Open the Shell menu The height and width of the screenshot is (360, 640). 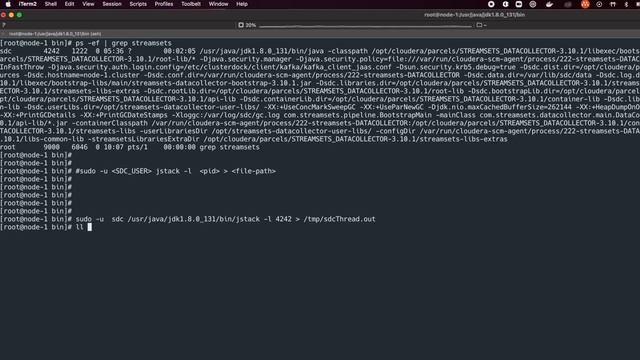tap(51, 4)
